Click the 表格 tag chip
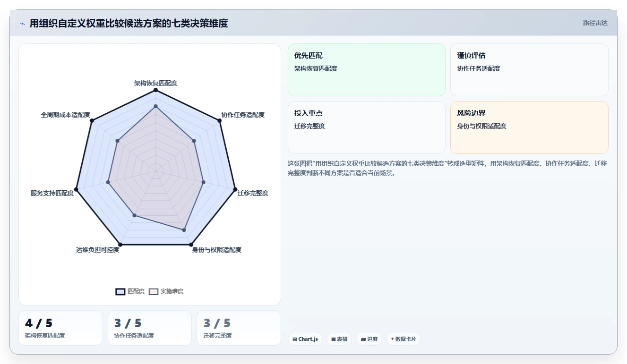The image size is (627, 364). coord(339,339)
